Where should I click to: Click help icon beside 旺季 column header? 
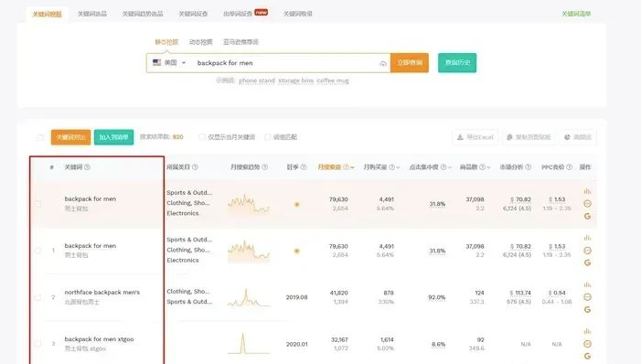click(x=304, y=166)
